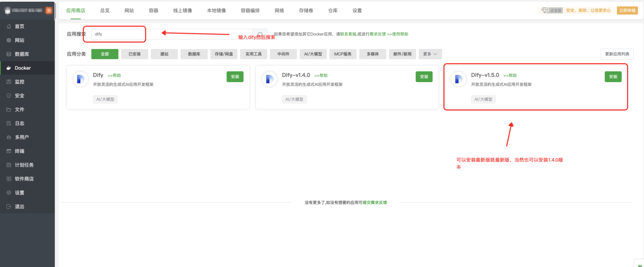Open Docker from the sidebar
The width and height of the screenshot is (644, 267).
click(x=22, y=68)
